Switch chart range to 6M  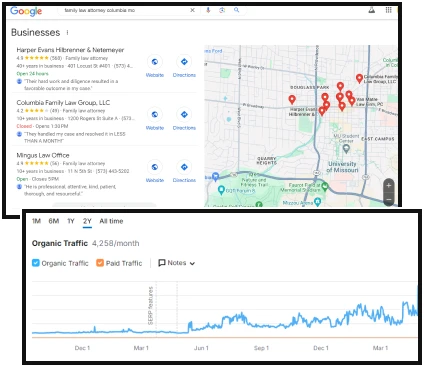pyautogui.click(x=54, y=221)
